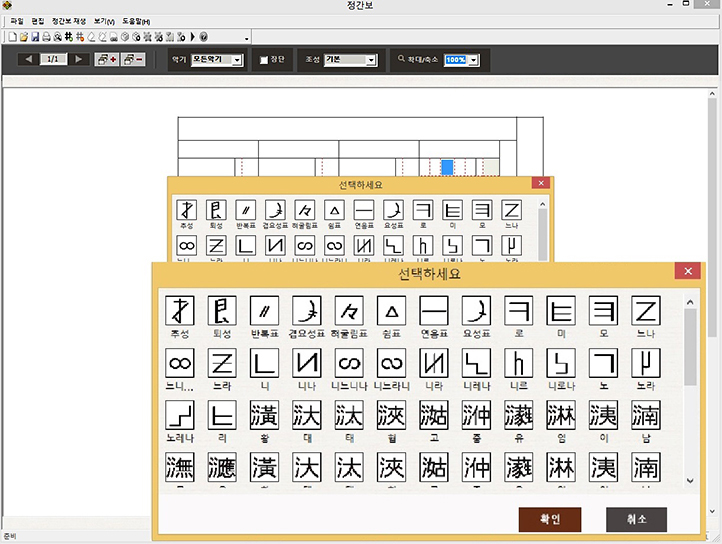Viewport: 722px width, 544px height.
Task: Go to the previous page arrow
Action: click(29, 59)
